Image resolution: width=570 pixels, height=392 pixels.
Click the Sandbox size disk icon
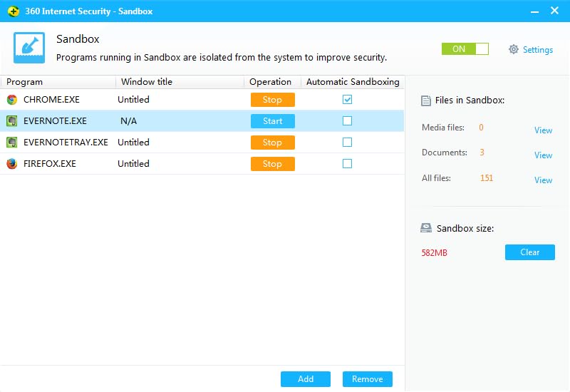click(426, 228)
